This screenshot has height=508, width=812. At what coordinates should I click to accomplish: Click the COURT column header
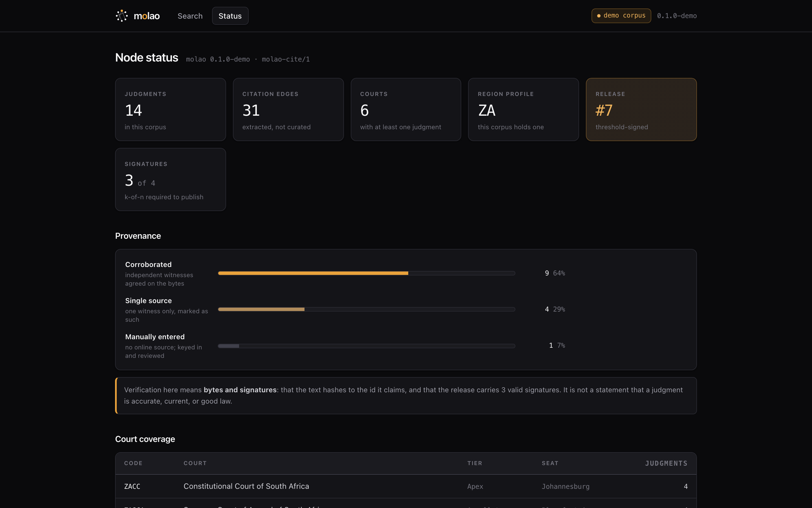(195, 463)
